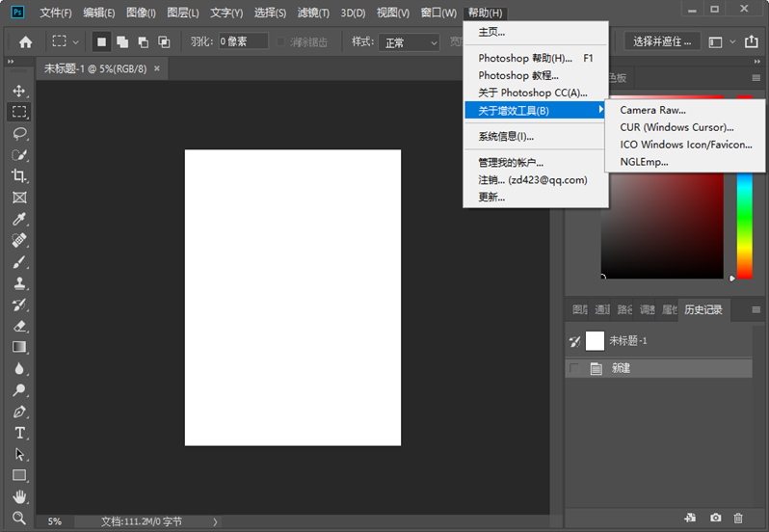
Task: Expand the status bar info arrow
Action: [215, 521]
